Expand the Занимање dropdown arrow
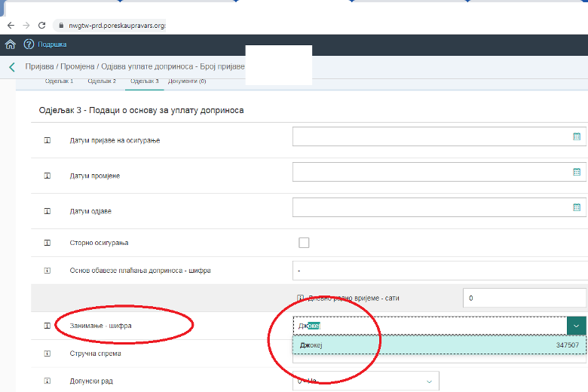The image size is (588, 392). 576,326
